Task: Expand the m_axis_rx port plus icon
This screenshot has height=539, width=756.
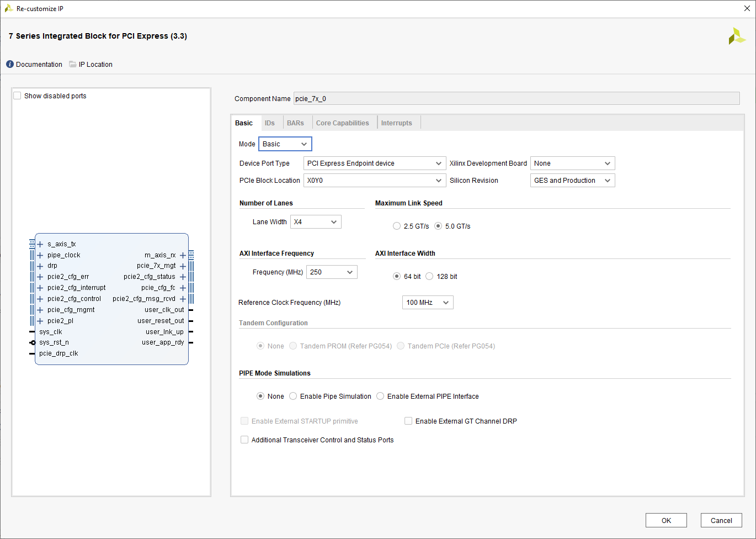Action: pyautogui.click(x=183, y=255)
